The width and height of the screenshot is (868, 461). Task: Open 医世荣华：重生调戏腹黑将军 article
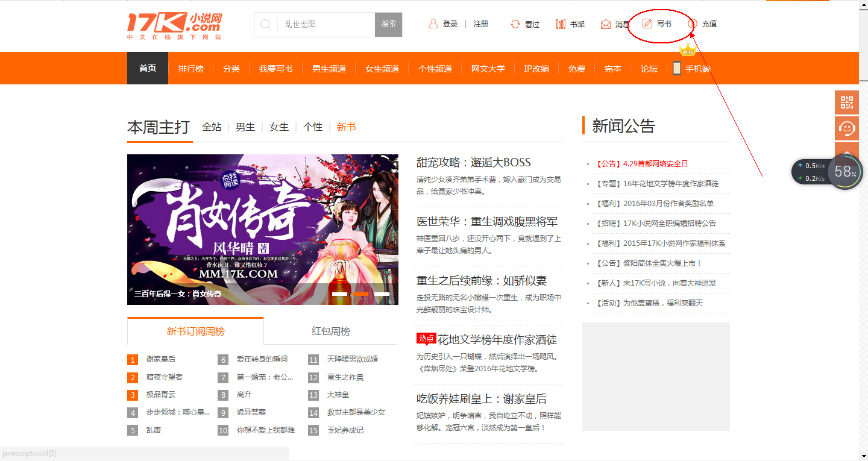pyautogui.click(x=487, y=222)
